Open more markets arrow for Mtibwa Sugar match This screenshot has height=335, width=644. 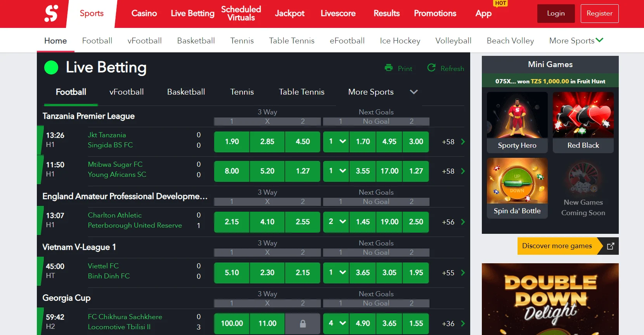click(x=463, y=171)
